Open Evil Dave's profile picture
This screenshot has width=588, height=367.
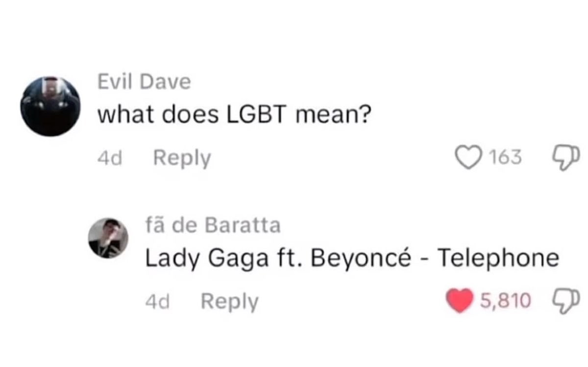click(x=50, y=106)
